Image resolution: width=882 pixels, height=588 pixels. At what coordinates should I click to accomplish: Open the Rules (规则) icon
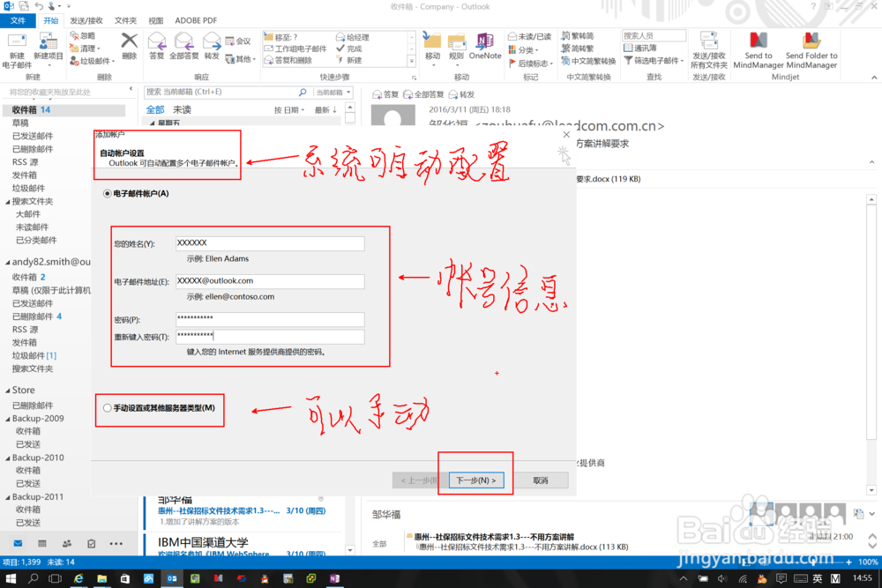tap(456, 41)
